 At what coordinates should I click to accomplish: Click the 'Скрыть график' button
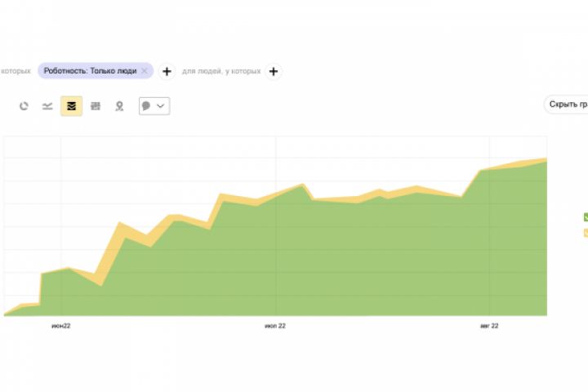(568, 105)
